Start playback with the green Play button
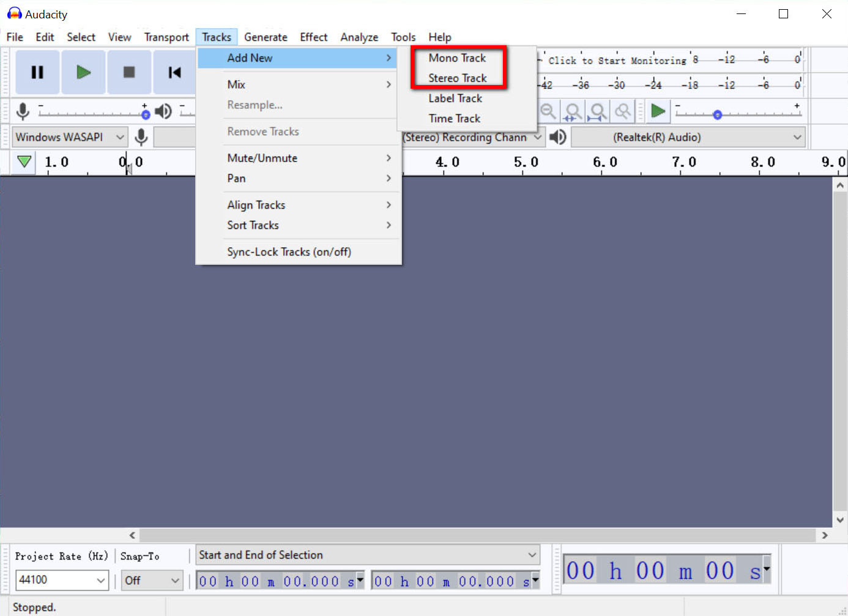Image resolution: width=848 pixels, height=616 pixels. [x=83, y=72]
